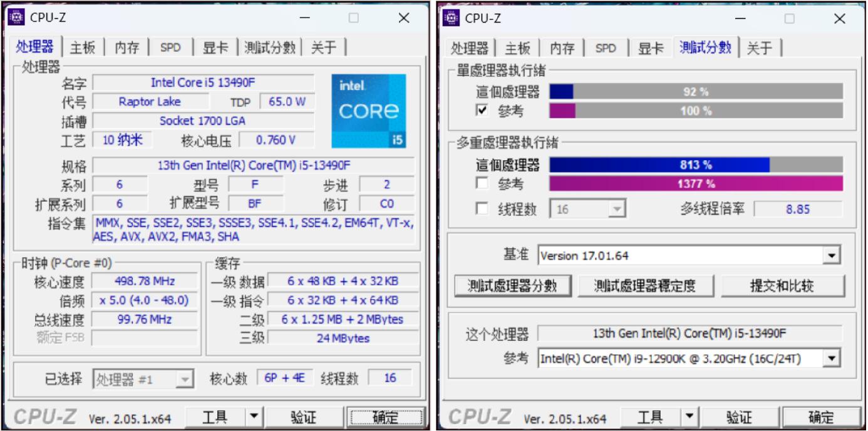Click 工具 button in the right window
The image size is (868, 431).
651,417
